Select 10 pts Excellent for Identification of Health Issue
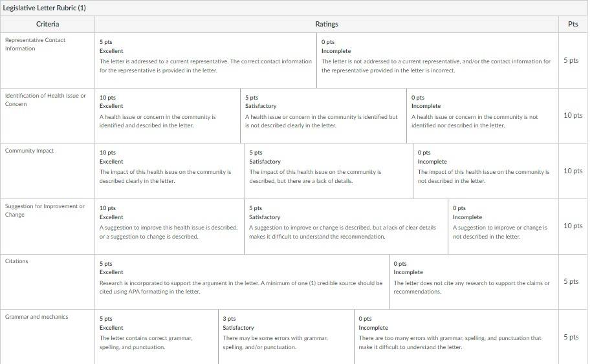This screenshot has height=364, width=592. pos(168,116)
